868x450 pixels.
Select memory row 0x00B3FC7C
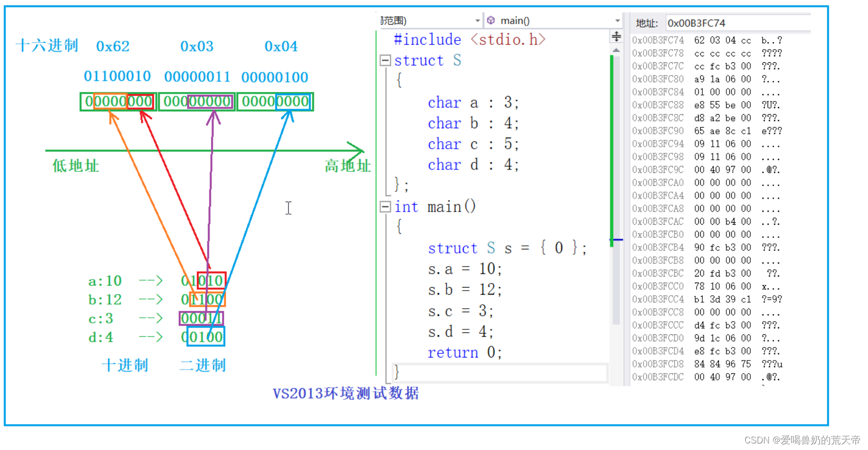[707, 66]
